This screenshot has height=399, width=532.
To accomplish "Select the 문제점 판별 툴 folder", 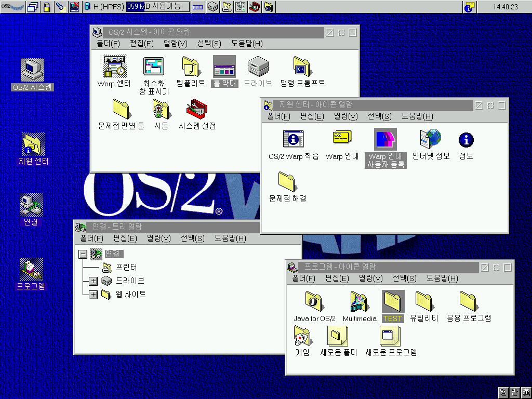I will (121, 114).
